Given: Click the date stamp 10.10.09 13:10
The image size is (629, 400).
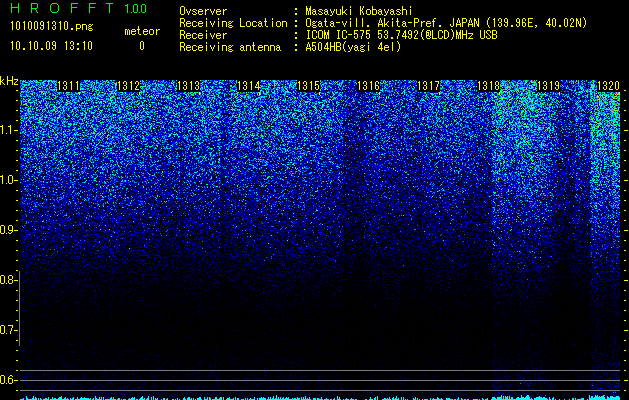Looking at the screenshot, I should click(51, 46).
